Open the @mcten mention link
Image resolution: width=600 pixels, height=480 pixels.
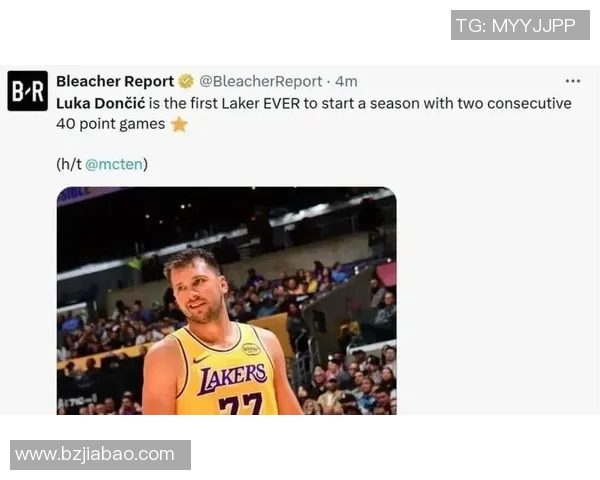[114, 164]
